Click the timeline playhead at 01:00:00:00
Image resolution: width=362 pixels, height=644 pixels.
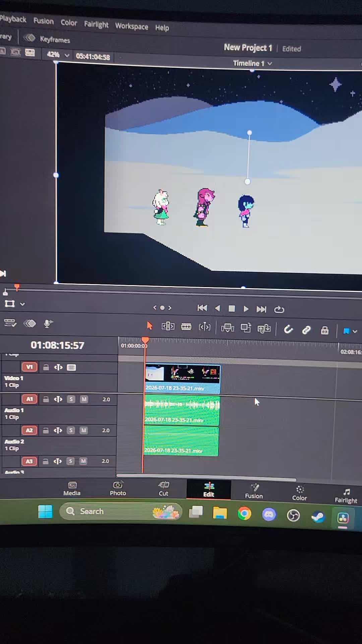(145, 340)
